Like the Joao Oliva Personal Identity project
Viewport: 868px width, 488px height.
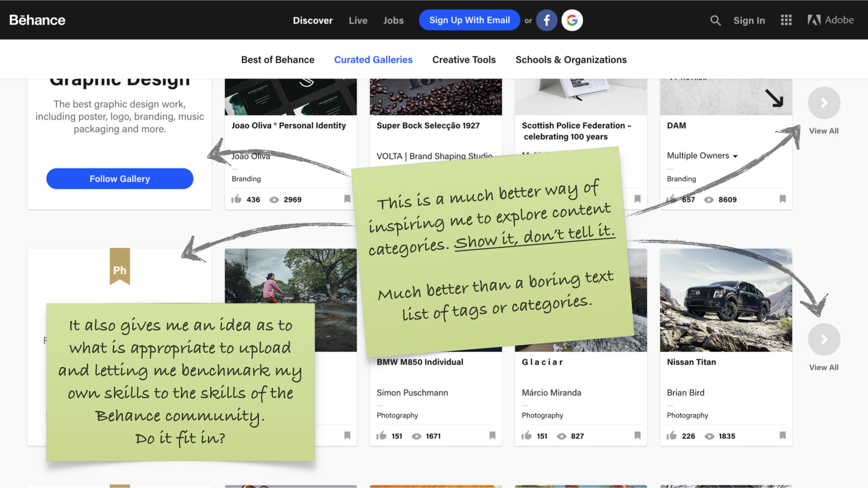coord(236,199)
